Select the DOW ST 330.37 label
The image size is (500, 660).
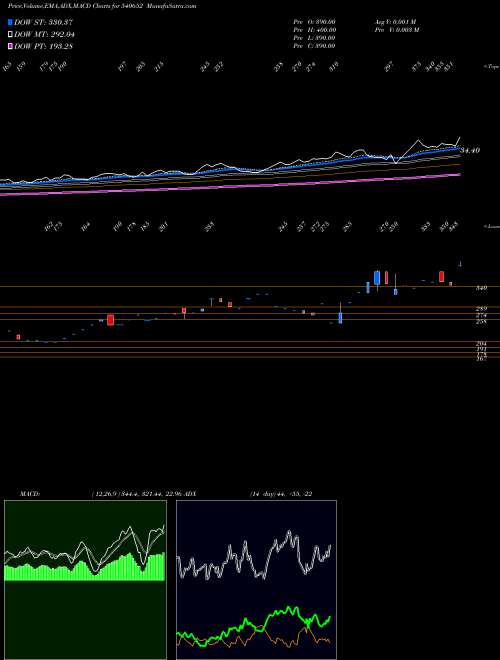coord(43,22)
